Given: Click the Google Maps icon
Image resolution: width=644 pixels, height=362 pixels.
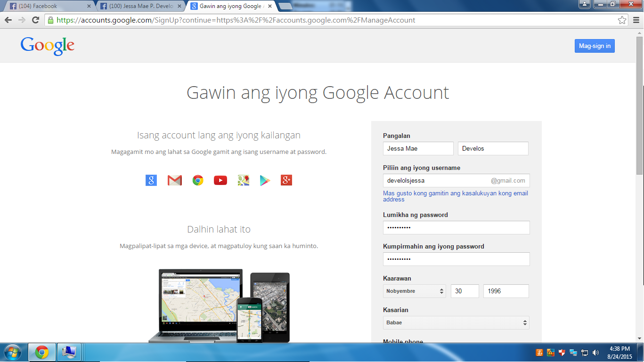Looking at the screenshot, I should pyautogui.click(x=244, y=180).
